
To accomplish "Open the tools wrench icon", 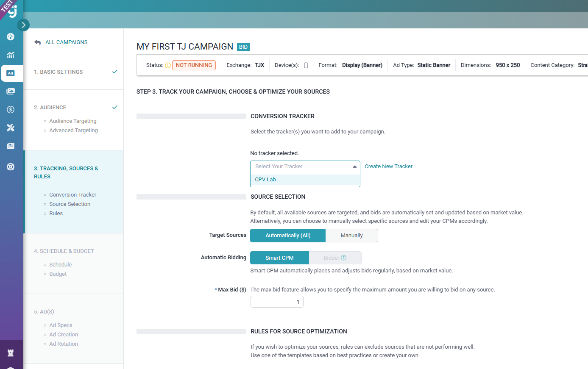I will (10, 128).
